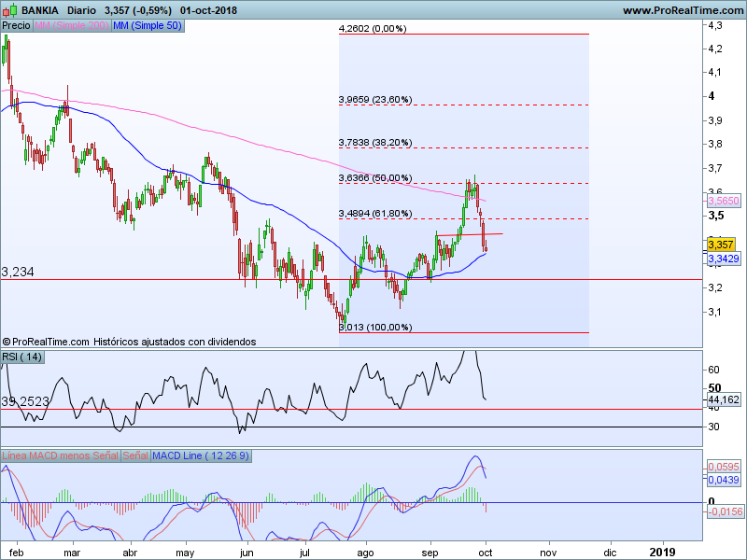Select the MM (Simple 50) legend label
The image size is (747, 560).
[x=148, y=25]
